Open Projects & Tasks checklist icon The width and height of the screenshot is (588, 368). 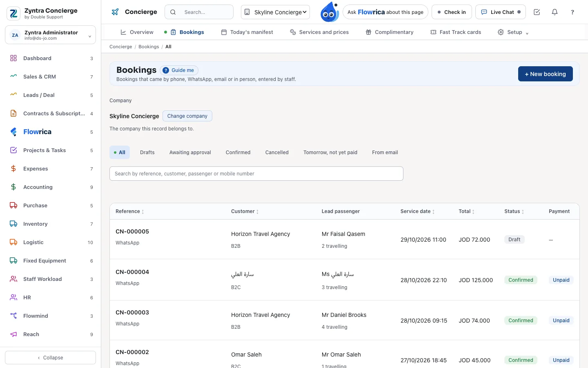pyautogui.click(x=13, y=150)
